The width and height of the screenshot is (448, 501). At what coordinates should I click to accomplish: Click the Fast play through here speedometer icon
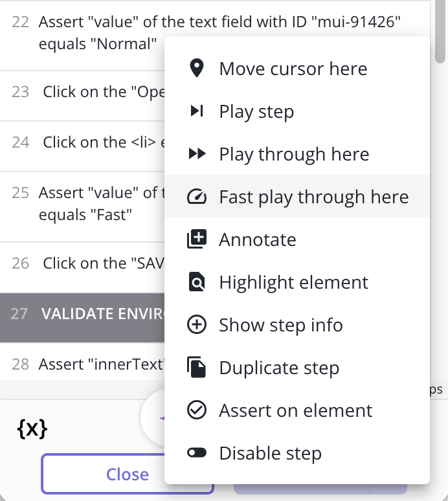coord(197,197)
